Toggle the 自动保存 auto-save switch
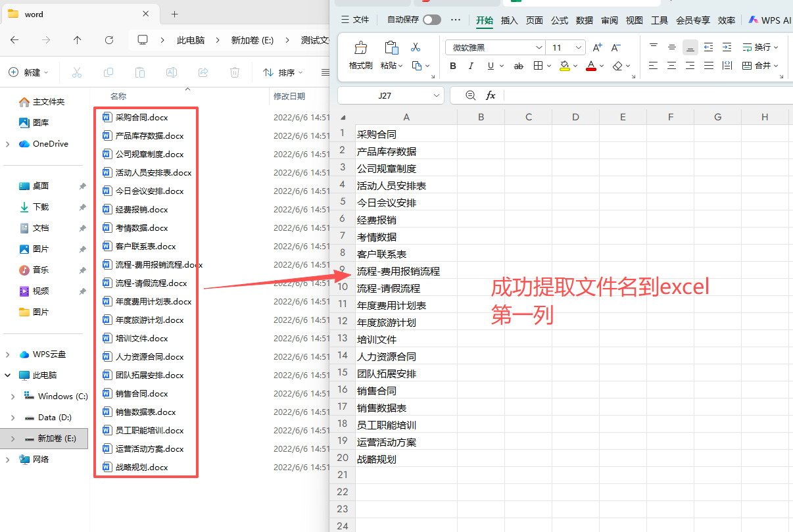 point(432,20)
